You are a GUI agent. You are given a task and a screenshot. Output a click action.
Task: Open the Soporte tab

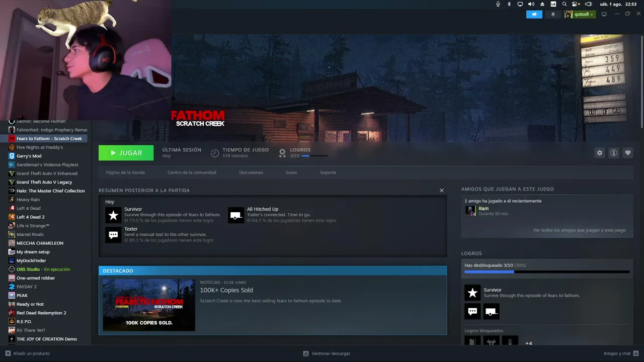[328, 172]
